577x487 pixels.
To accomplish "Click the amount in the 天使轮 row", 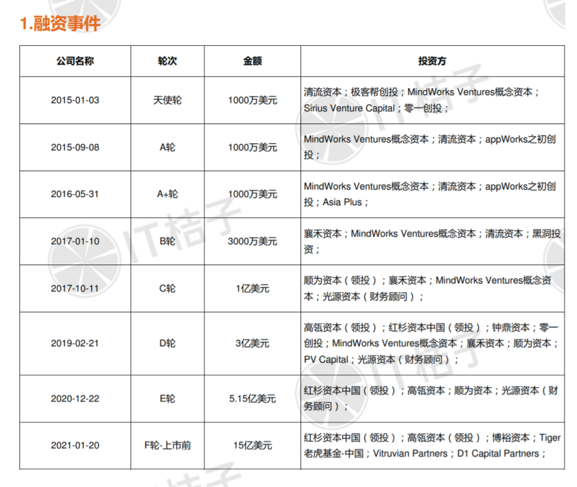I will pos(252,100).
